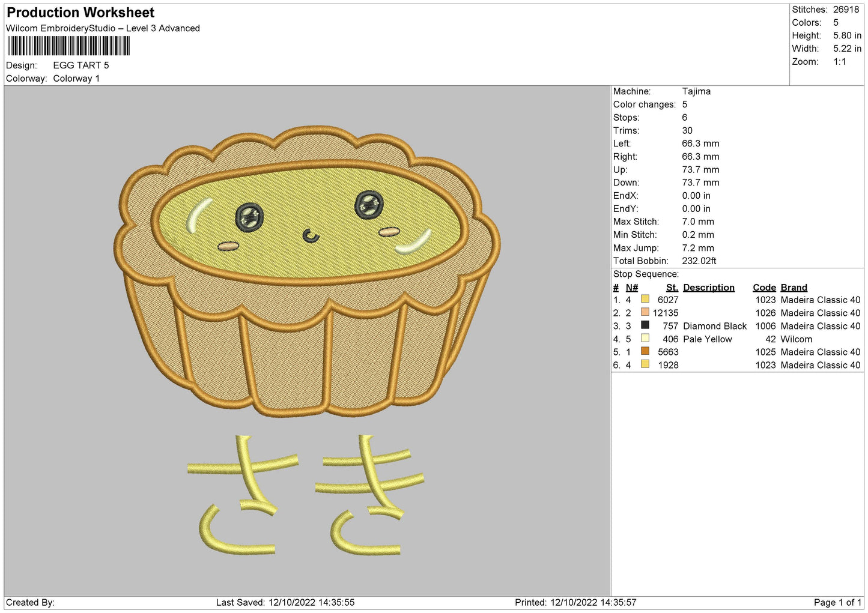This screenshot has height=613, width=868.
Task: Click 'Pale Yellow' description in stop 4
Action: 708,340
